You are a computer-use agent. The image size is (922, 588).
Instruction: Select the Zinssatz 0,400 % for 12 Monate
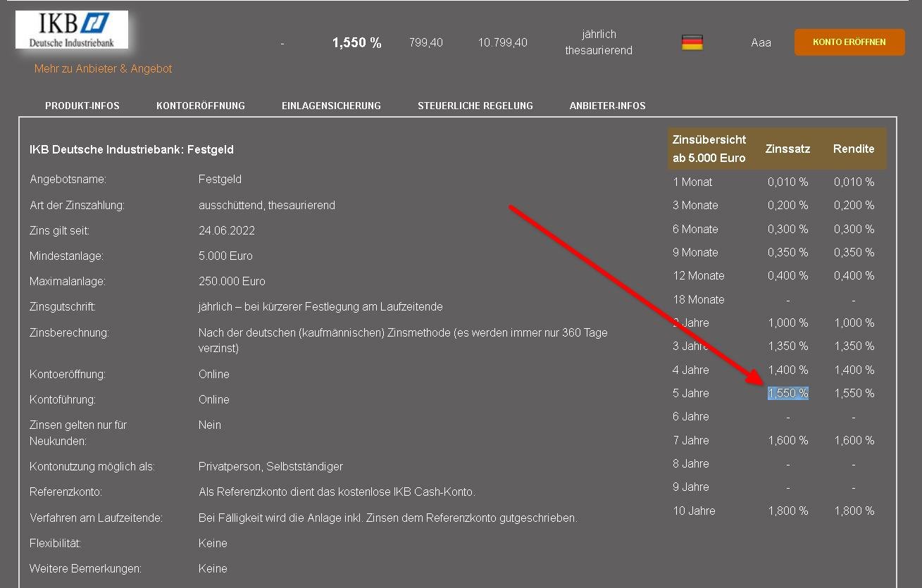point(788,276)
